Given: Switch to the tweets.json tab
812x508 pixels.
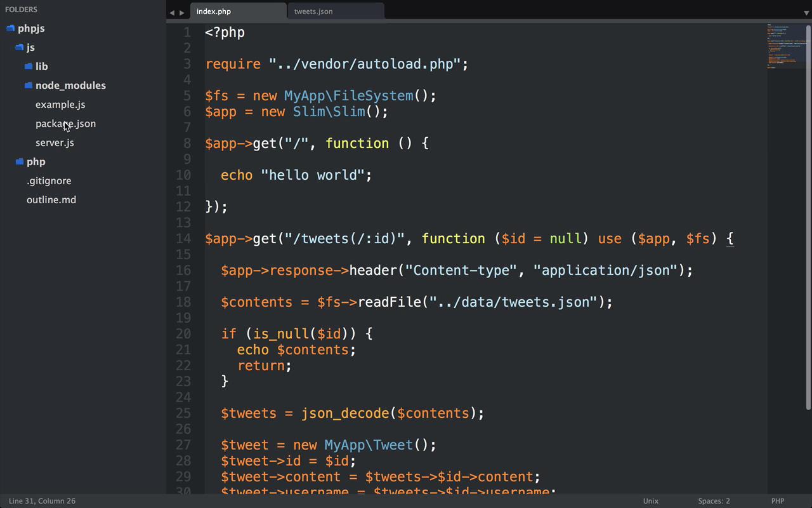Looking at the screenshot, I should [336, 11].
